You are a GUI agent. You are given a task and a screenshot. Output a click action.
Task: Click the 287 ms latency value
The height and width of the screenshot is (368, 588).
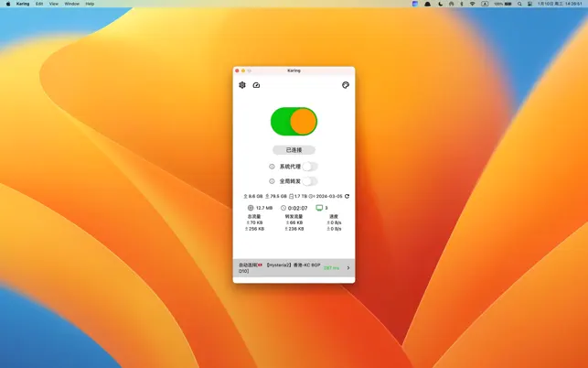331,267
